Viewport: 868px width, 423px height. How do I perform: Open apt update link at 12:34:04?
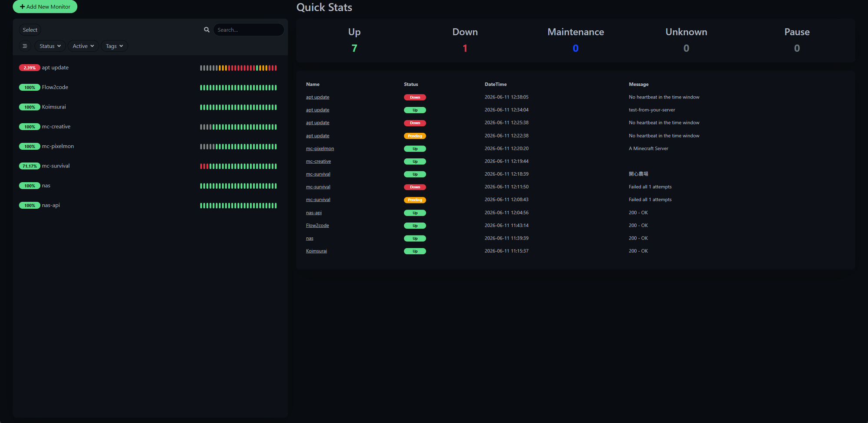(317, 110)
